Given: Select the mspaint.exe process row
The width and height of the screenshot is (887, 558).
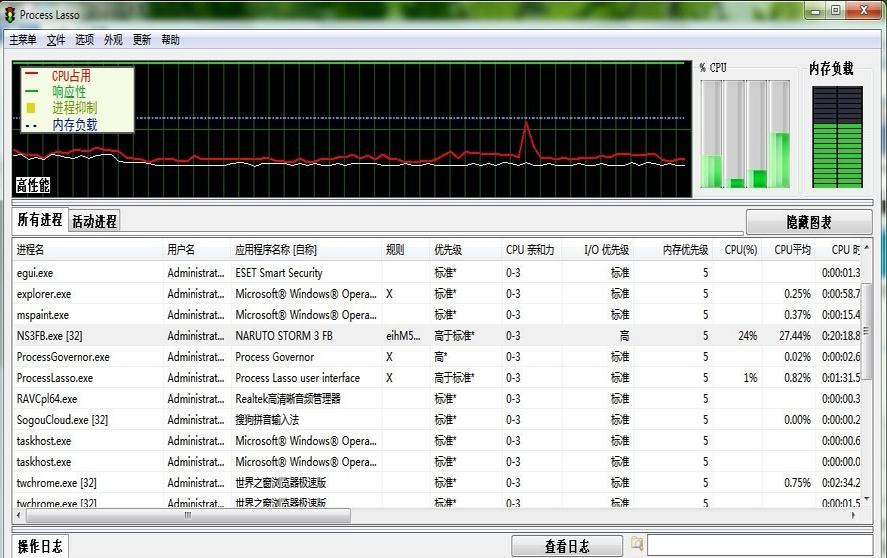Looking at the screenshot, I should point(437,315).
